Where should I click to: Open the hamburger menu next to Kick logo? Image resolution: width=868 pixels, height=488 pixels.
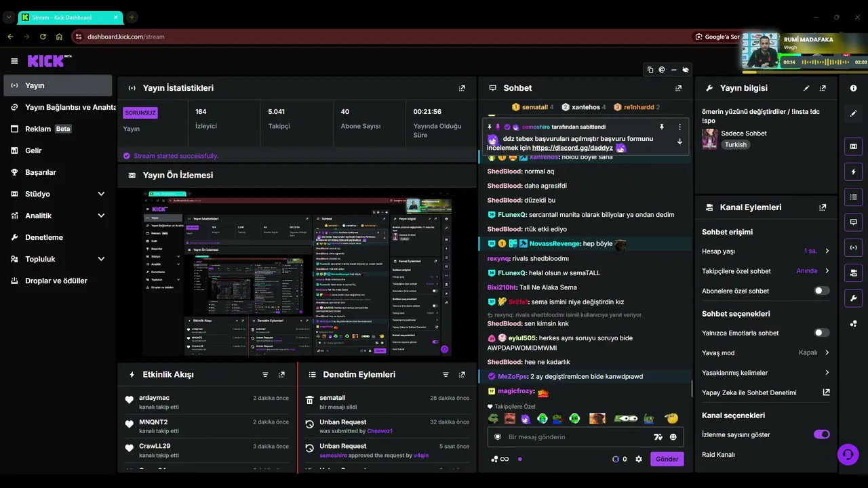coord(14,61)
